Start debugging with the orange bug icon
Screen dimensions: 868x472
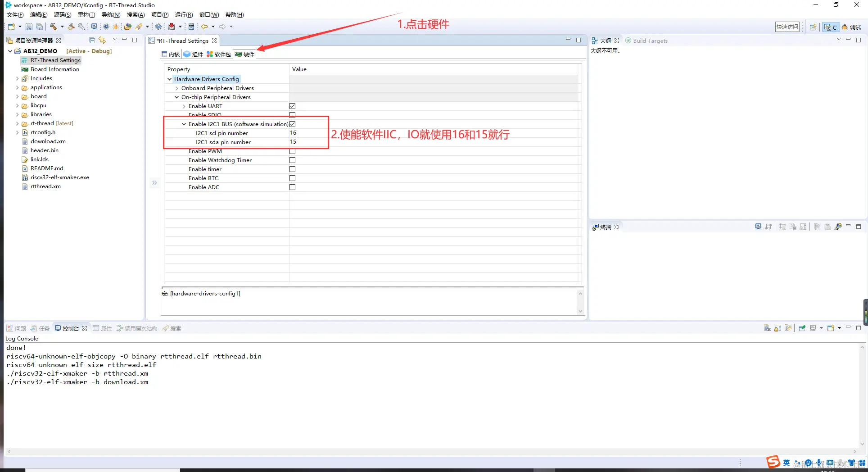(x=116, y=27)
